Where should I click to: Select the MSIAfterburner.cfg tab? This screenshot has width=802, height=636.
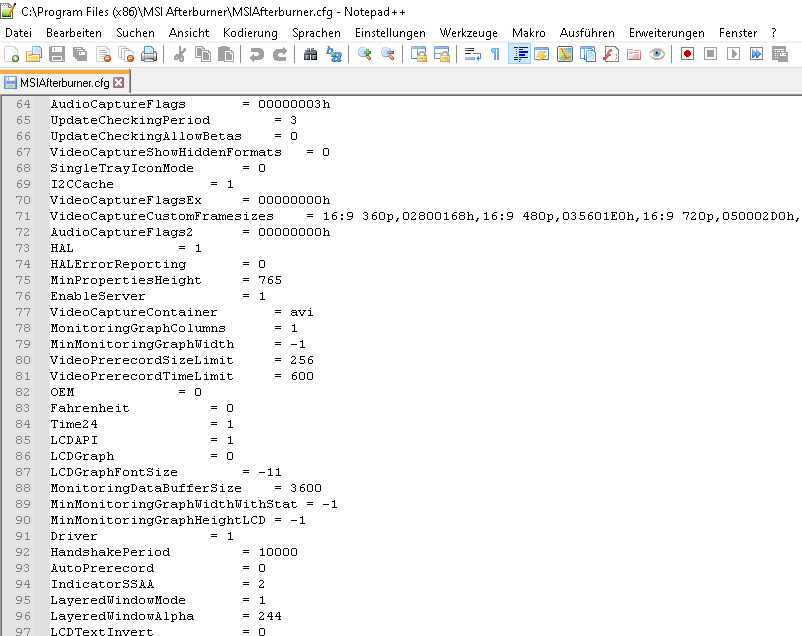pyautogui.click(x=64, y=82)
